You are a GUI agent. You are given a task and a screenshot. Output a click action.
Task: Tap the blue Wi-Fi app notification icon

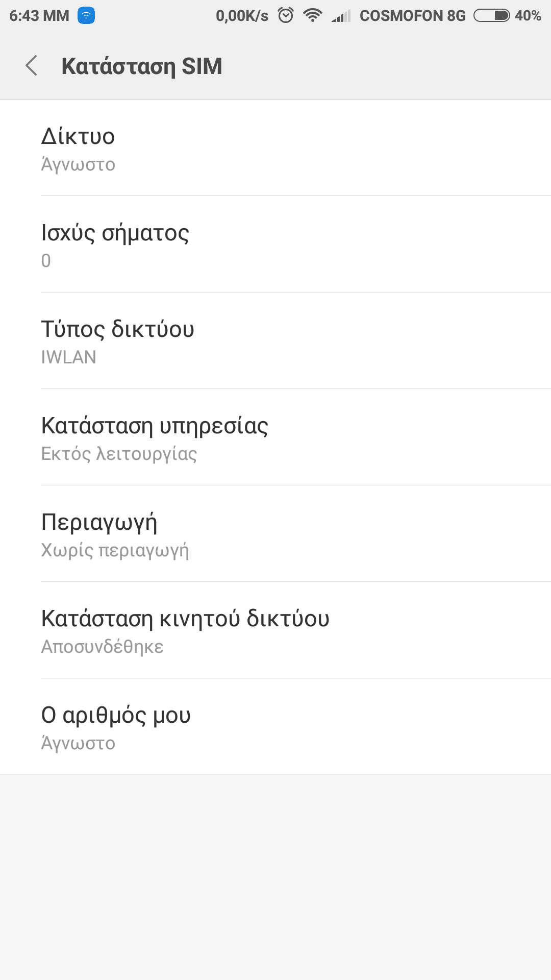[86, 16]
